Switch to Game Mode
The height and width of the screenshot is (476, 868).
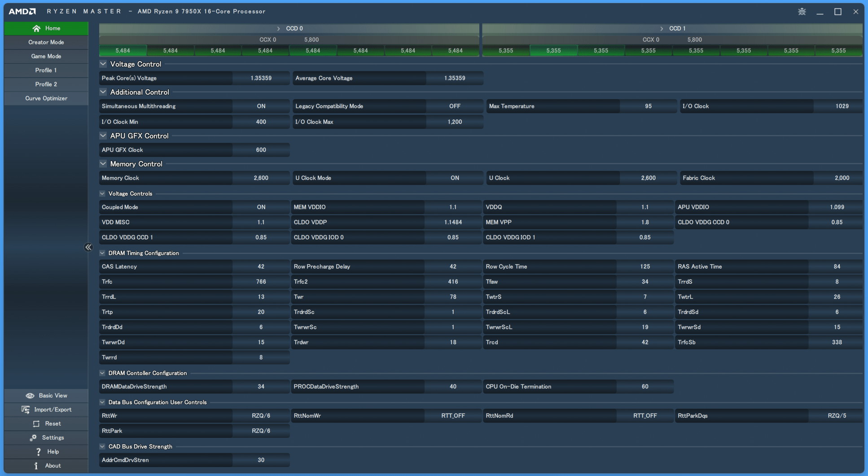click(46, 56)
